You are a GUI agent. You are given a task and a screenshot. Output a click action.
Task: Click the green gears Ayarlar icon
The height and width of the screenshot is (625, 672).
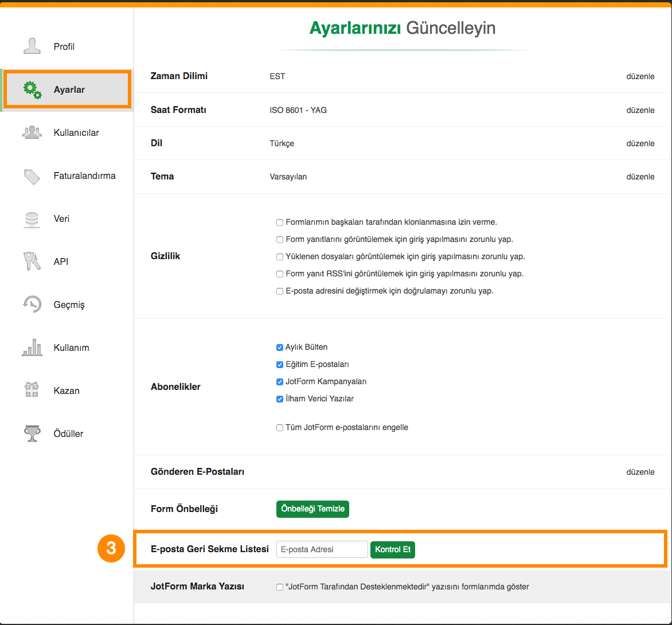[x=32, y=89]
